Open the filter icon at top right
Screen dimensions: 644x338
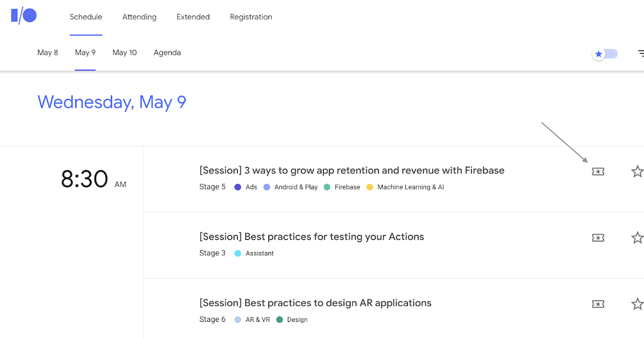[640, 54]
